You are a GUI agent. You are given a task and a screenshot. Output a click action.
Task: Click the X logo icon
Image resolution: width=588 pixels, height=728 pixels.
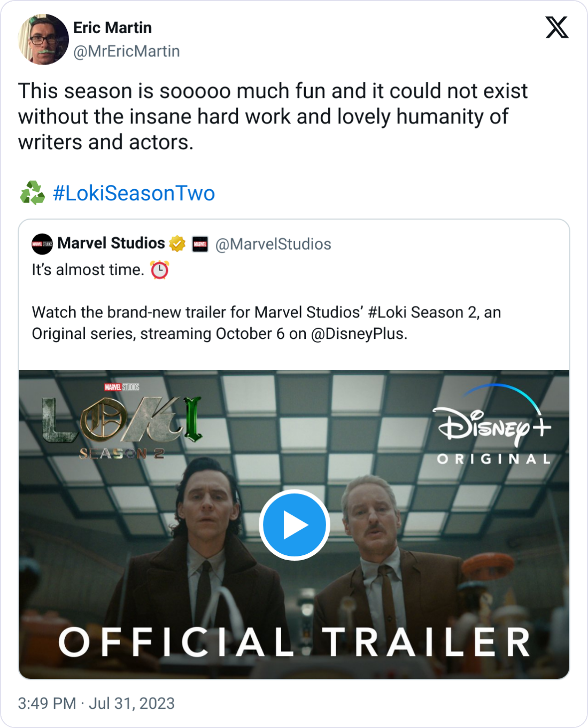tap(556, 27)
